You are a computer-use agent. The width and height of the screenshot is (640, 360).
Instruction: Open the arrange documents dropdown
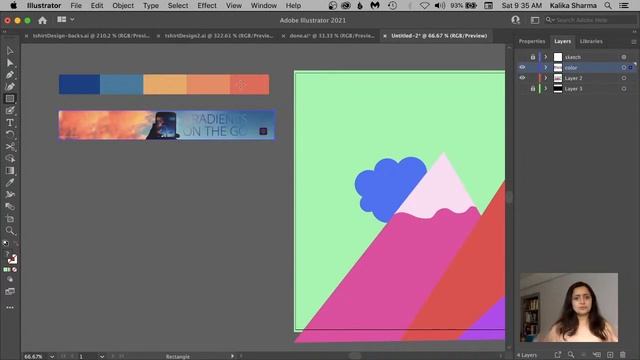pos(65,20)
